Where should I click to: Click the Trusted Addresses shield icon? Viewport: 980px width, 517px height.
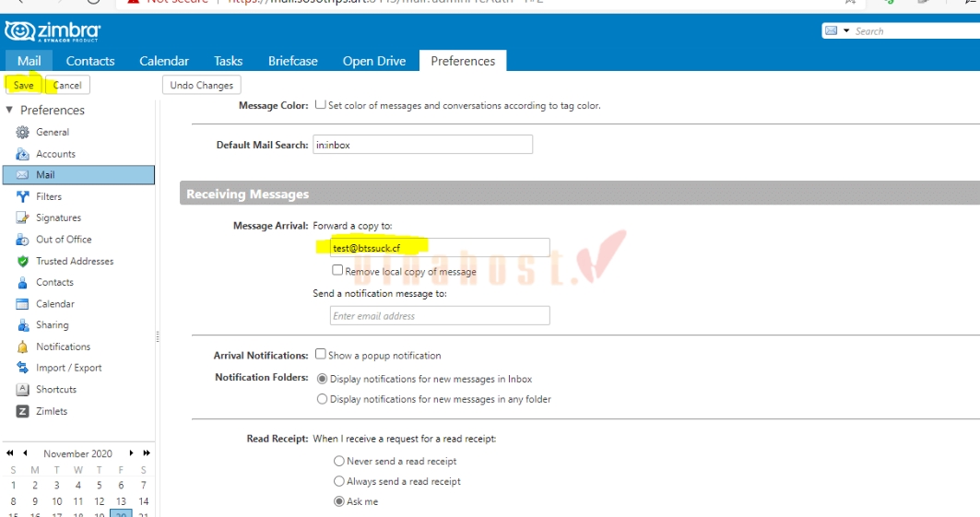[x=22, y=261]
